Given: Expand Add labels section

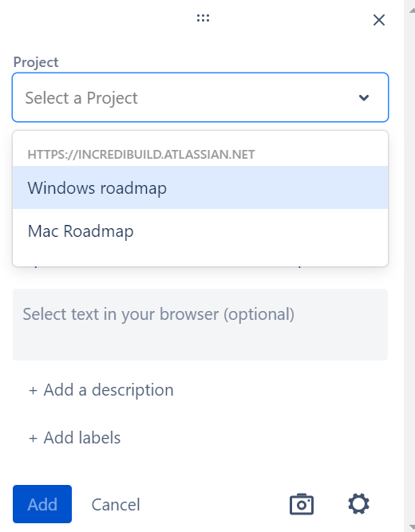Looking at the screenshot, I should coord(75,437).
